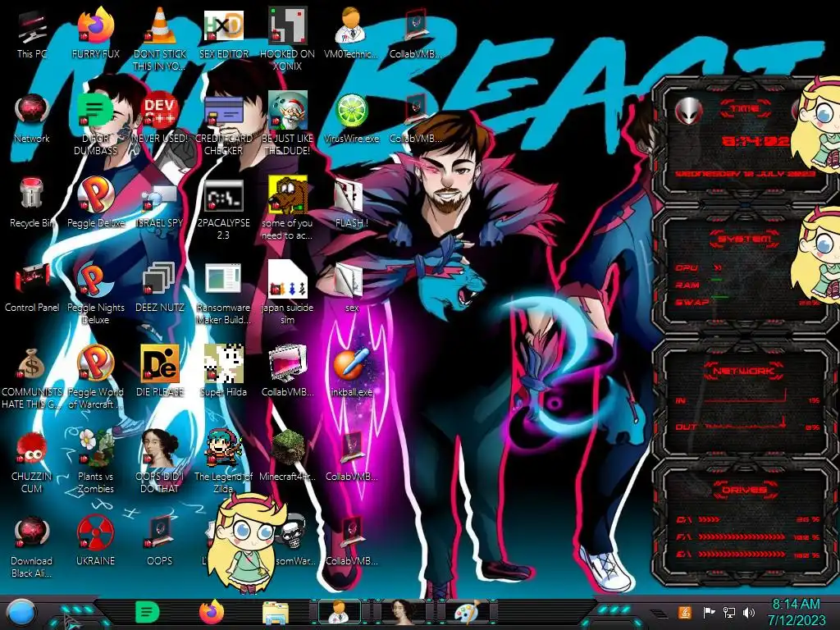Image resolution: width=840 pixels, height=630 pixels.
Task: Select the UKRAINE radiation symbol icon
Action: point(95,541)
